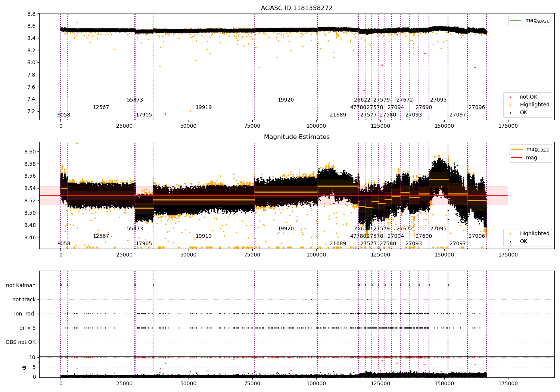Click the "Magnitude Estimates" subplot title
560x392 pixels.
click(x=296, y=137)
